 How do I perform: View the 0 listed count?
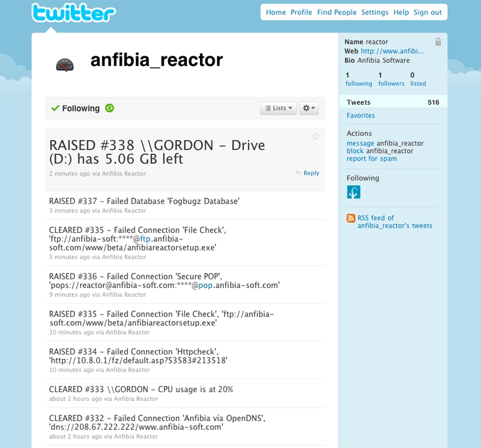(x=418, y=79)
